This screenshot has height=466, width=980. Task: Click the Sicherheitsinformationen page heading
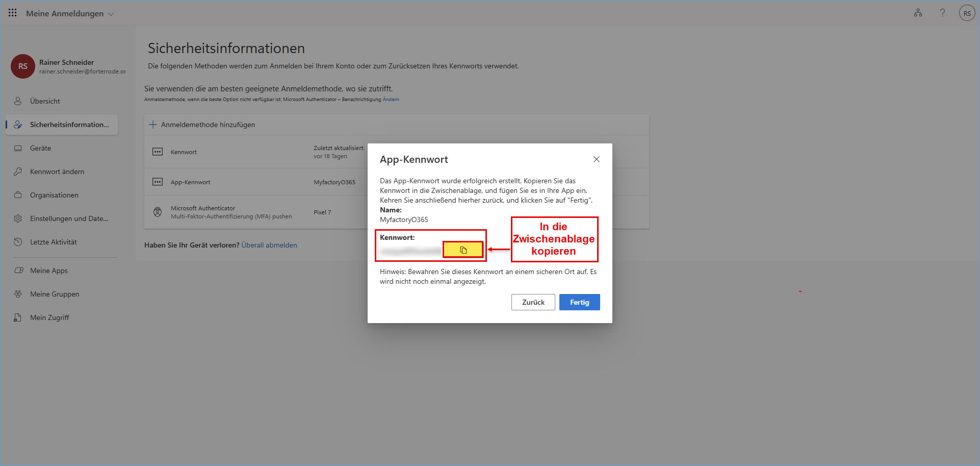pyautogui.click(x=226, y=48)
